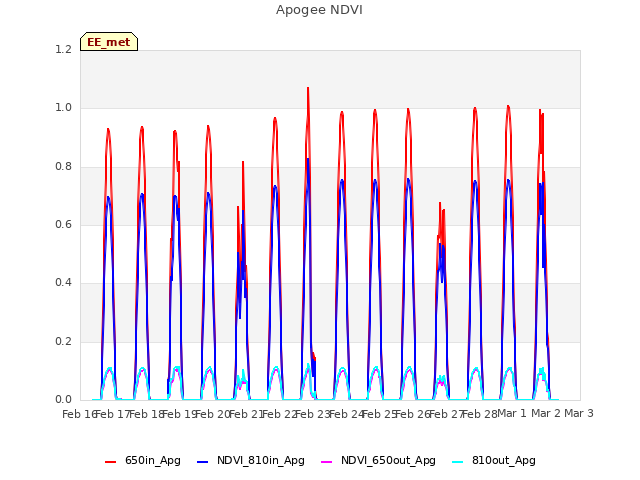Click the red 650in_Apg legend swatch

(x=110, y=462)
